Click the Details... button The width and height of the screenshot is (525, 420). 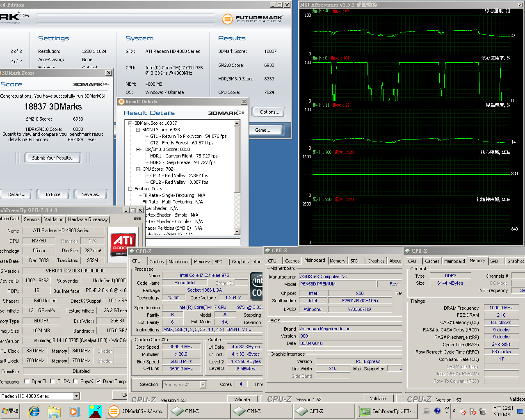pos(17,194)
